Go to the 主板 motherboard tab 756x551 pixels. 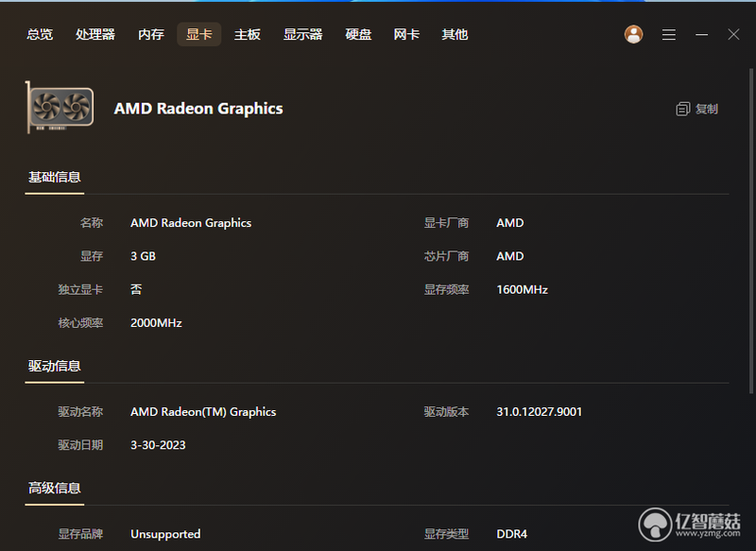248,34
